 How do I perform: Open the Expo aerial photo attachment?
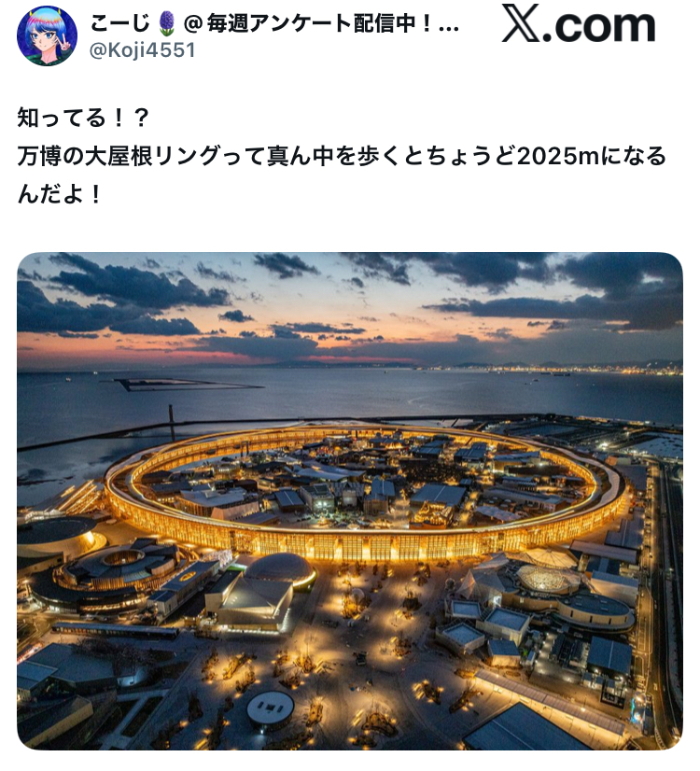[349, 500]
